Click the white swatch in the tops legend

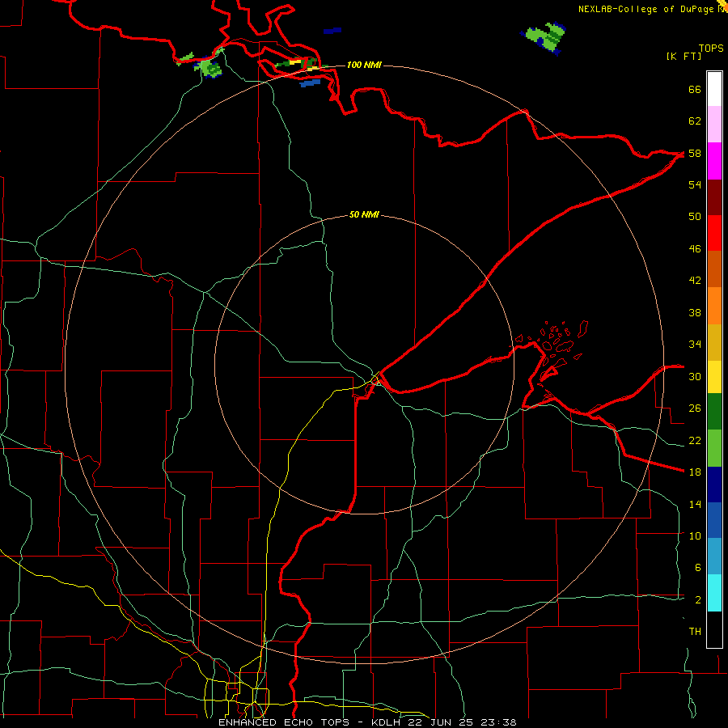(x=714, y=89)
